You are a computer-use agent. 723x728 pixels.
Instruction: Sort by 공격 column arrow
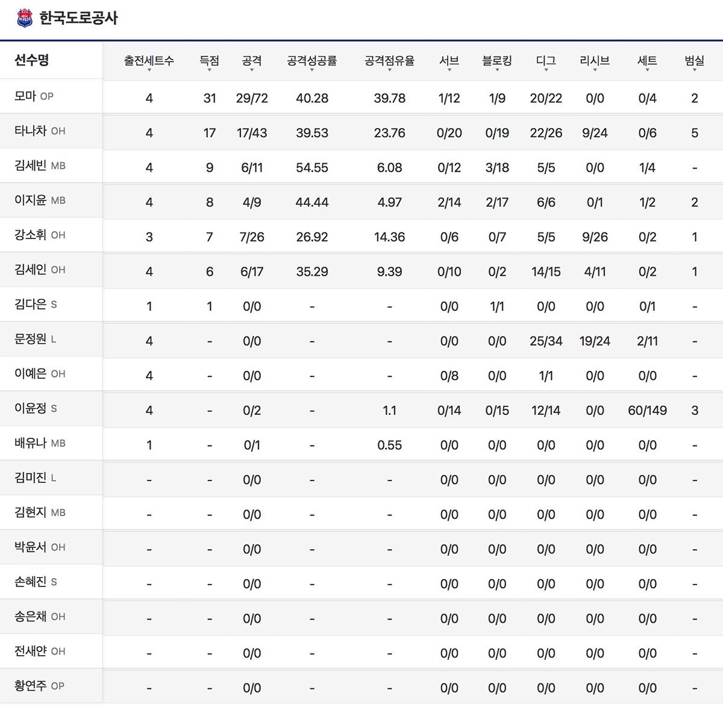pyautogui.click(x=252, y=69)
